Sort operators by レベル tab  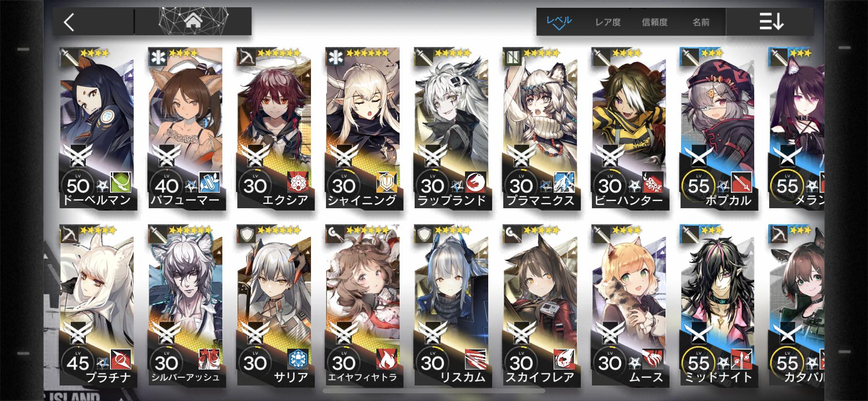coord(559,22)
